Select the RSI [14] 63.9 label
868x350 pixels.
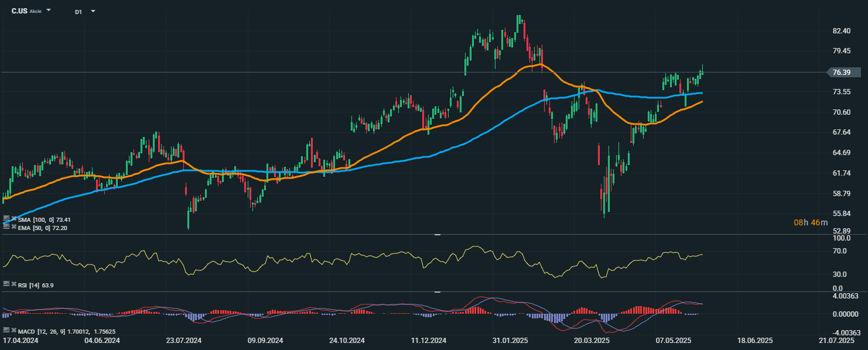coord(36,284)
